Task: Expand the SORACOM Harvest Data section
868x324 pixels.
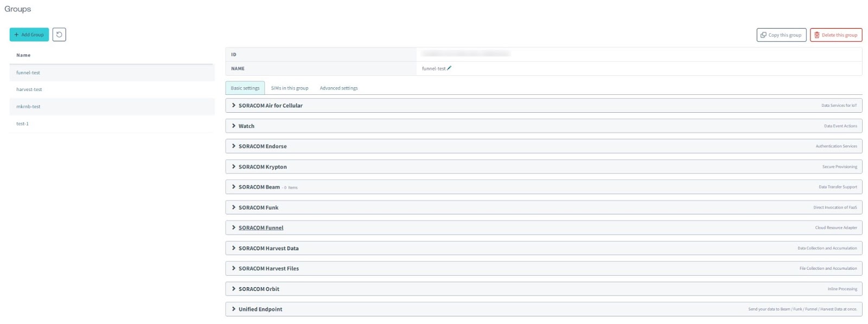Action: click(544, 248)
